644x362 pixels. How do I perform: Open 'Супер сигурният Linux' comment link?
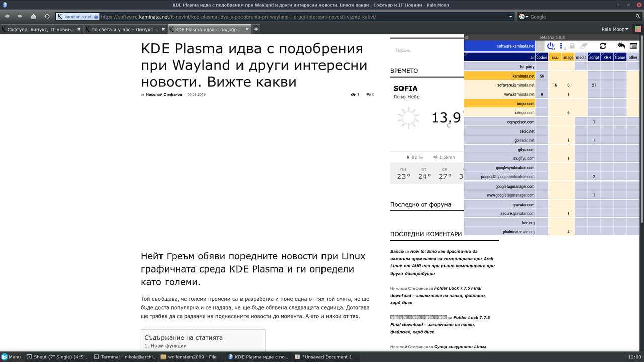[x=461, y=347]
